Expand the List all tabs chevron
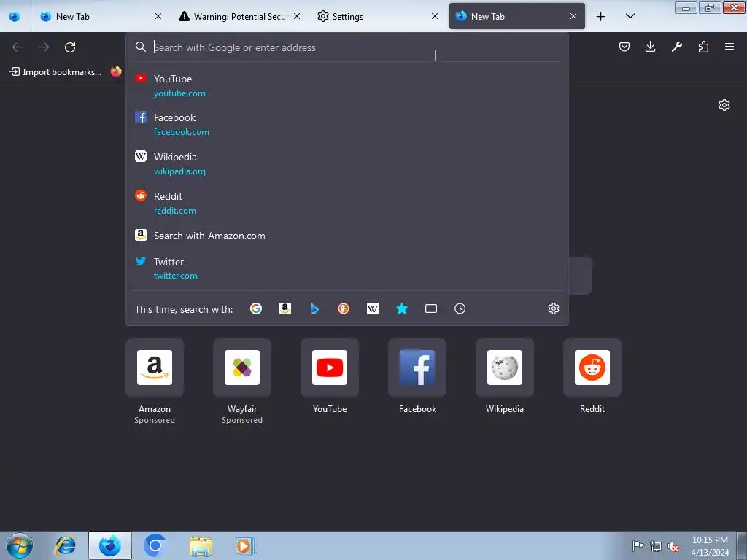747x560 pixels. tap(630, 17)
